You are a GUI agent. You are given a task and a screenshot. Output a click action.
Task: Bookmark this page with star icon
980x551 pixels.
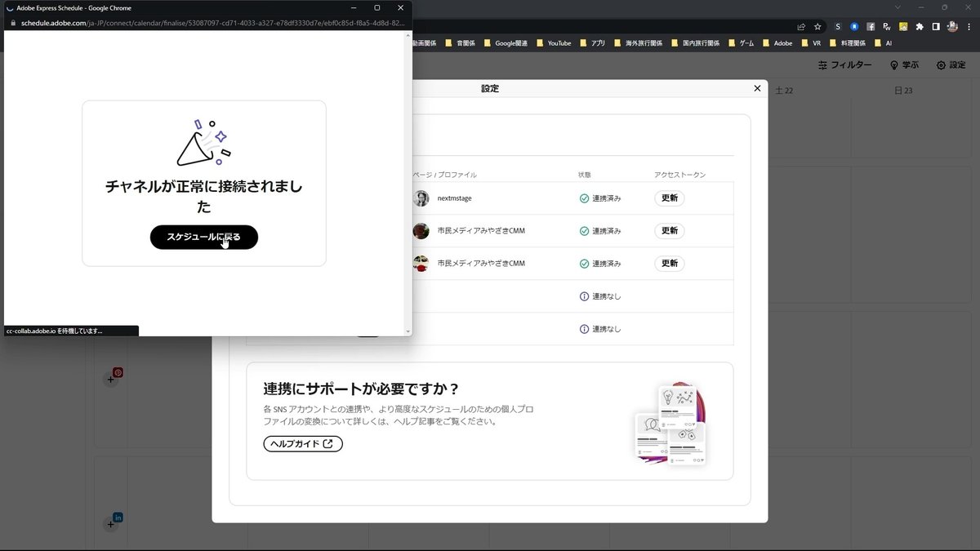pyautogui.click(x=817, y=26)
